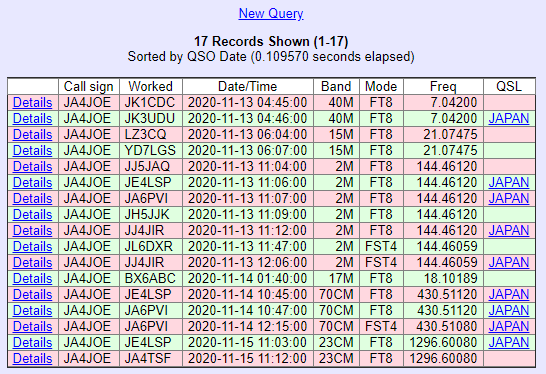
Task: View Details of the YD7LGS record
Action: (x=32, y=150)
